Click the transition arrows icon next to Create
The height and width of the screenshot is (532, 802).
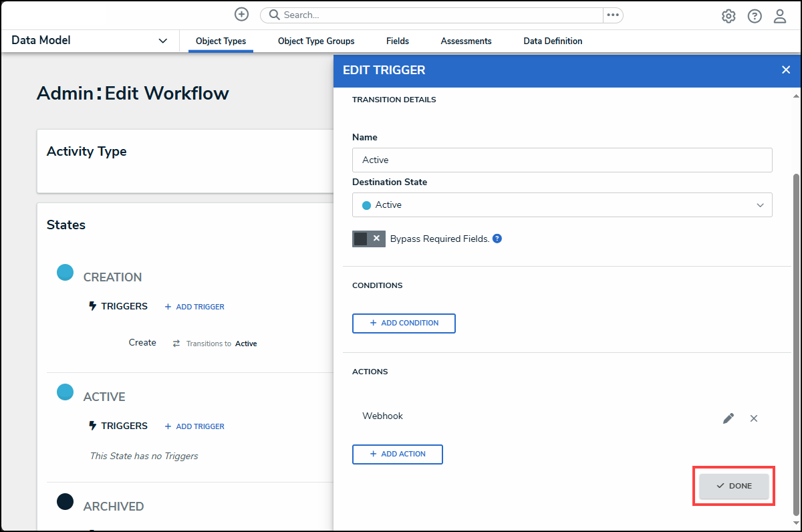coord(176,344)
